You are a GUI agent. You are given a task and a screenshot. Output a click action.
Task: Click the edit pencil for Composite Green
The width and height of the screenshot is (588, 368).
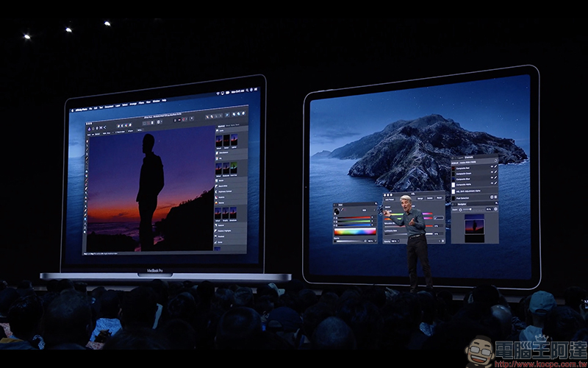pyautogui.click(x=495, y=171)
